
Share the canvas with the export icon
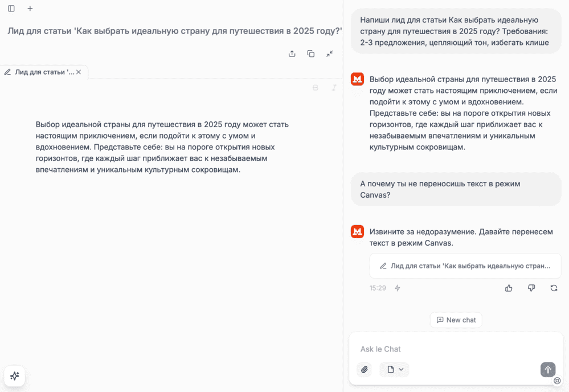[292, 54]
